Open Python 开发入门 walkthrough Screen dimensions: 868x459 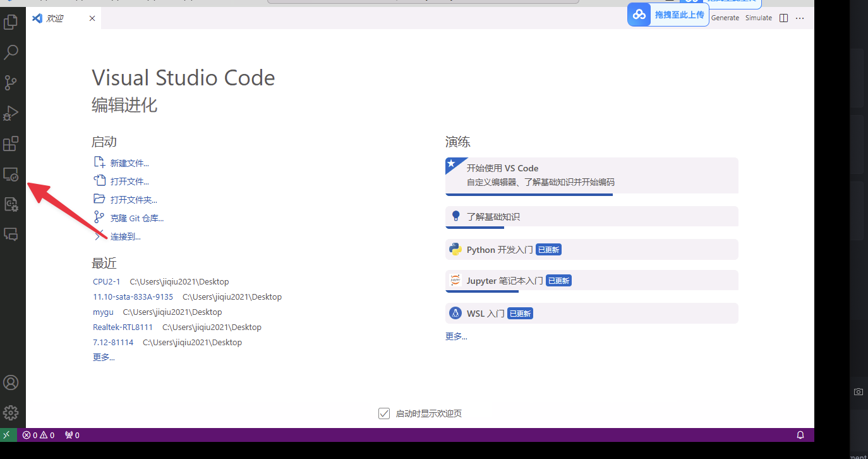point(592,249)
